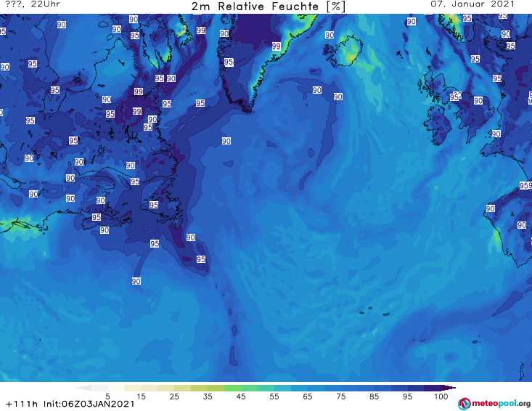Click the meteopool circular logo icon
The width and height of the screenshot is (532, 411).
click(465, 404)
